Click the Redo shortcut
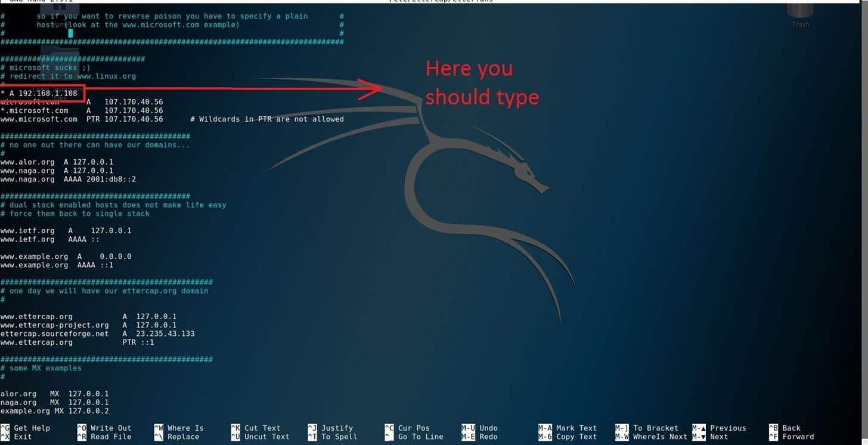868x445 pixels. [480, 437]
